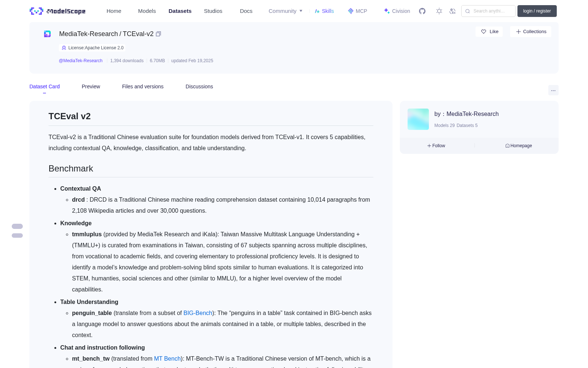Open the Models section
588x368 pixels.
click(147, 11)
